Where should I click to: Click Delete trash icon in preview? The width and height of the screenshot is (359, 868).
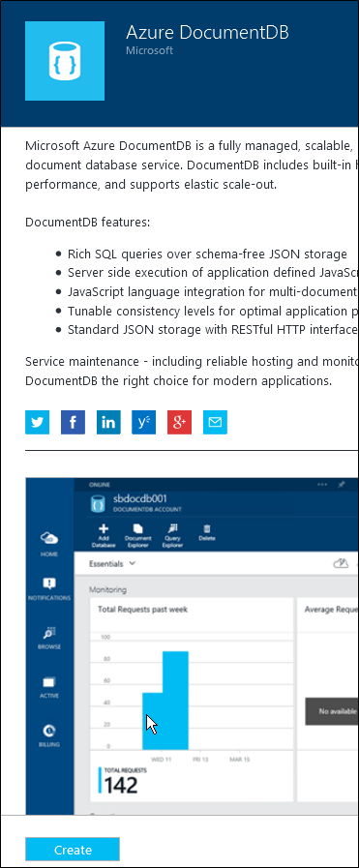tap(207, 533)
